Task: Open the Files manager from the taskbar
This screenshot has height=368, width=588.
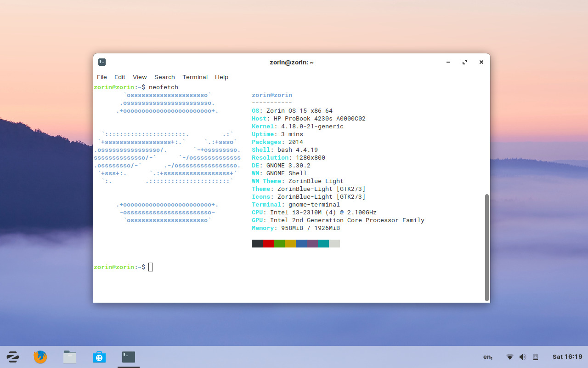Action: 69,356
